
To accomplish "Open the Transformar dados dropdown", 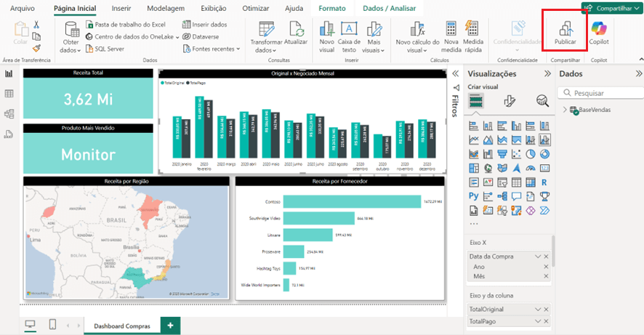I will (266, 38).
